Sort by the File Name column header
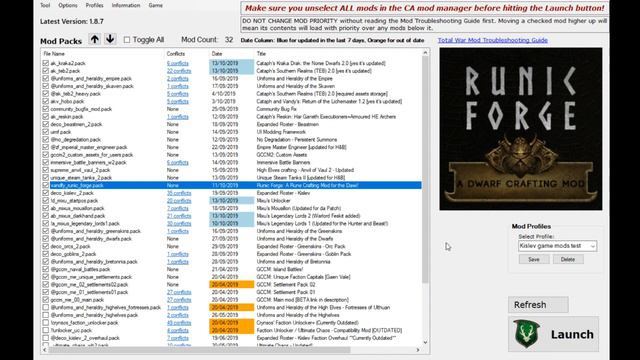This screenshot has width=640, height=360. [102, 54]
